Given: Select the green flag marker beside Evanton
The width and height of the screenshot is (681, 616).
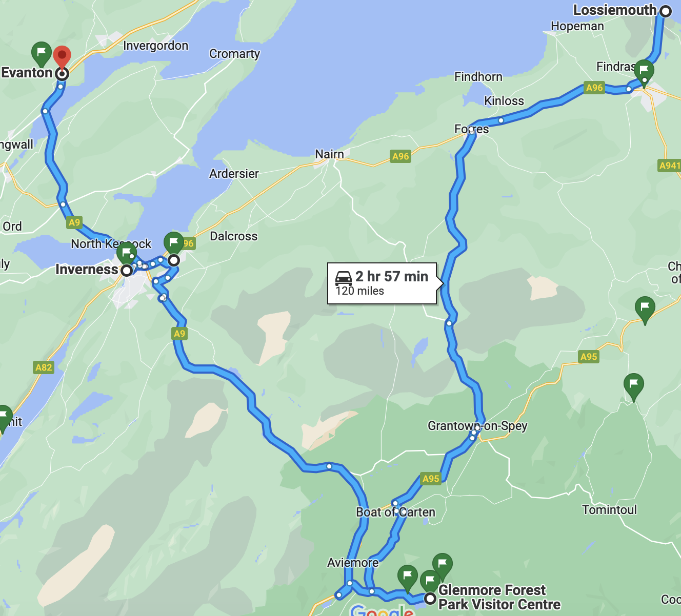Looking at the screenshot, I should pyautogui.click(x=42, y=53).
